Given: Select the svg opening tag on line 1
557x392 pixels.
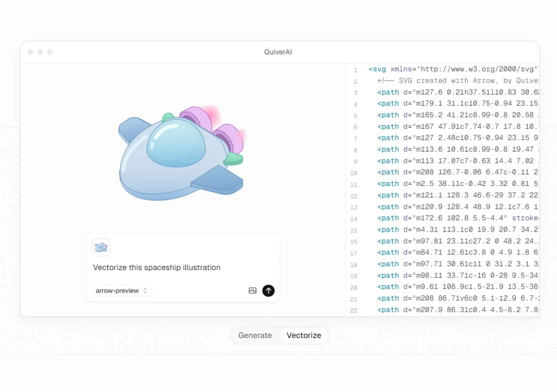Looking at the screenshot, I should 376,69.
